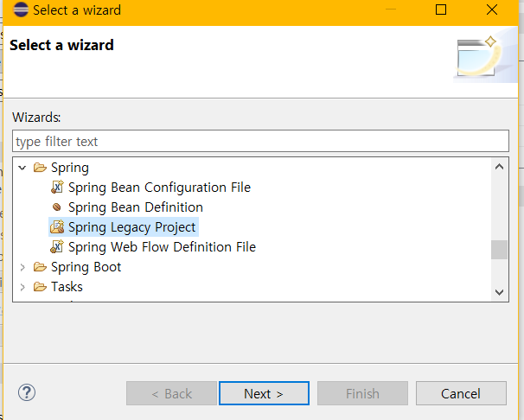Click the disabled Back button
The height and width of the screenshot is (420, 524).
point(171,393)
